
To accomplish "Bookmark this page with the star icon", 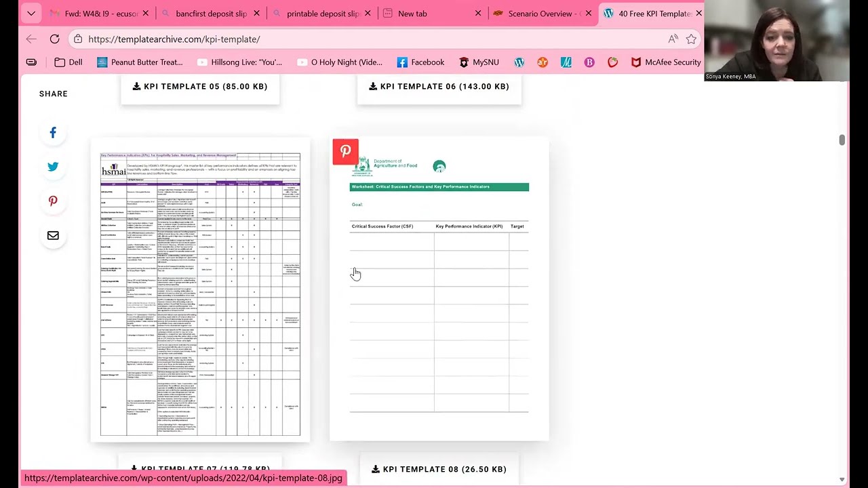I will point(691,39).
